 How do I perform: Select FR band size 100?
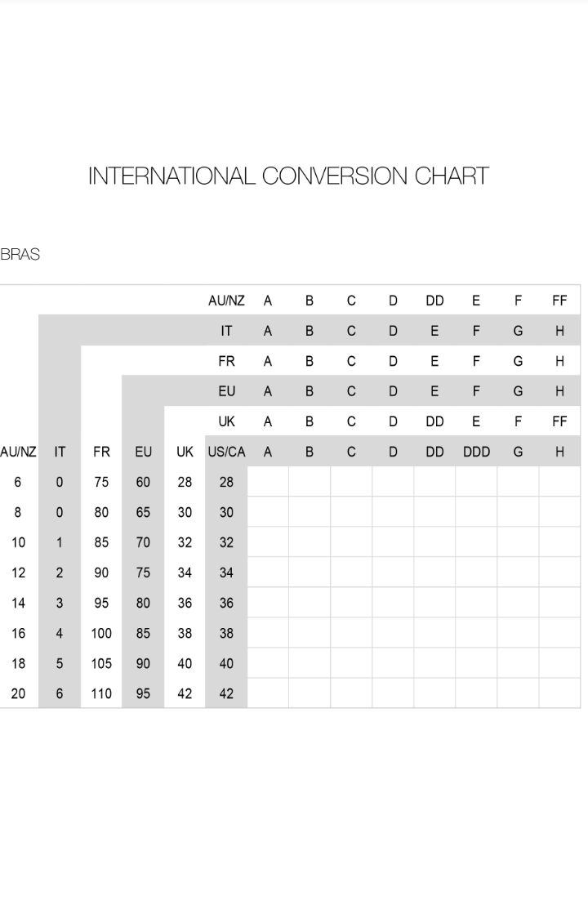(101, 633)
